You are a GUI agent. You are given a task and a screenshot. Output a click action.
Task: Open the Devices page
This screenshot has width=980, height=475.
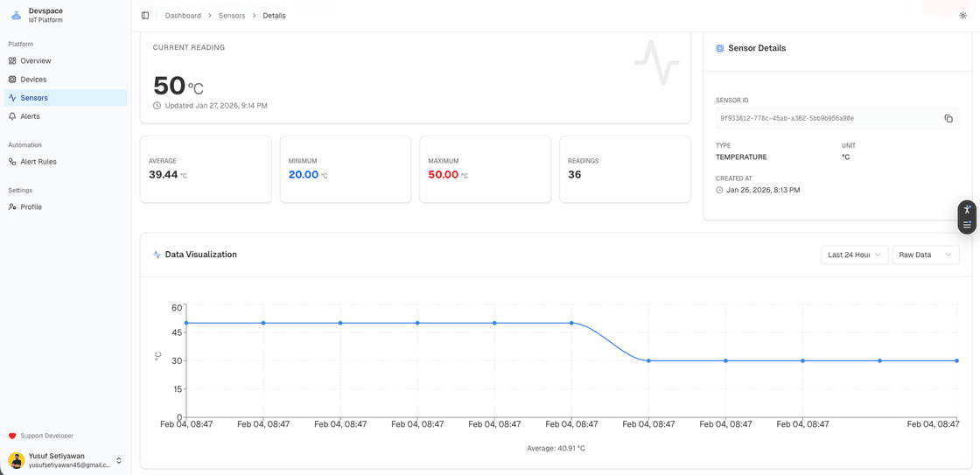click(x=66, y=80)
